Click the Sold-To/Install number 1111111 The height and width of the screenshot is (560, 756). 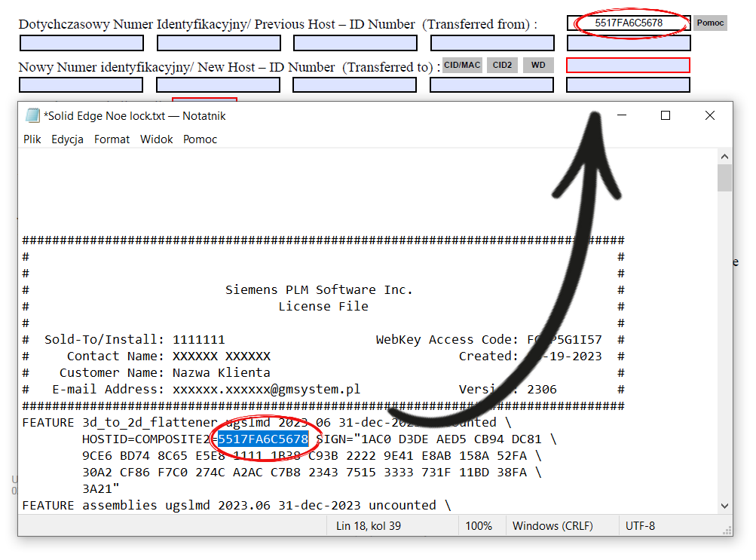199,340
